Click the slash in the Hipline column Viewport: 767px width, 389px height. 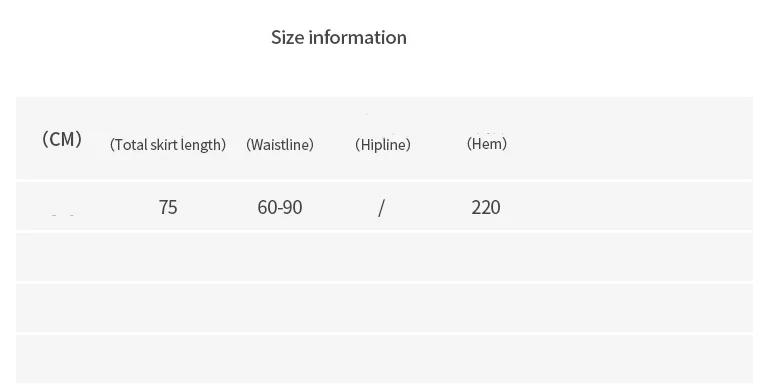(382, 208)
